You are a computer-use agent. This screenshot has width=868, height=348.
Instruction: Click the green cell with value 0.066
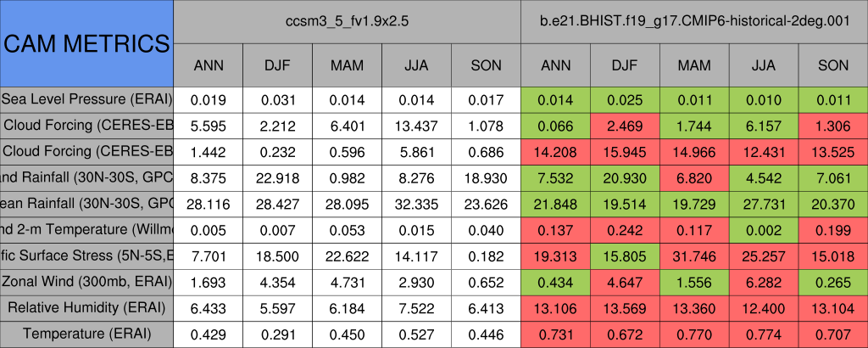point(555,126)
